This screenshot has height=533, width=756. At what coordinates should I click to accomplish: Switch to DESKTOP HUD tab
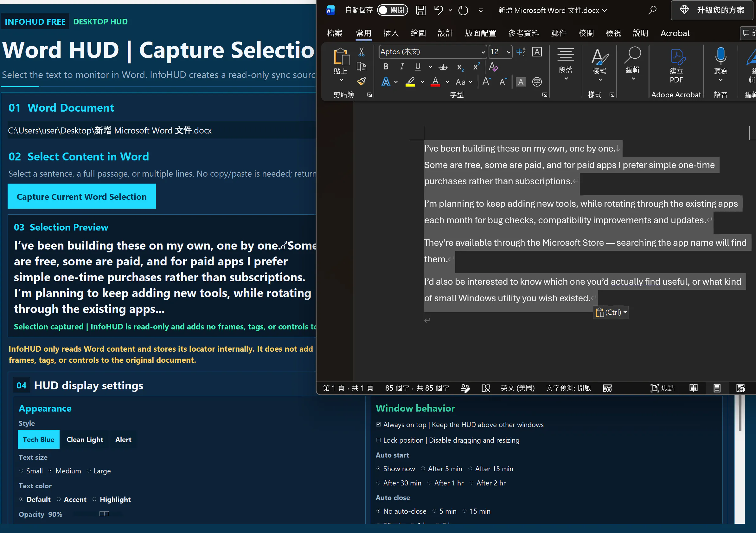pyautogui.click(x=100, y=22)
